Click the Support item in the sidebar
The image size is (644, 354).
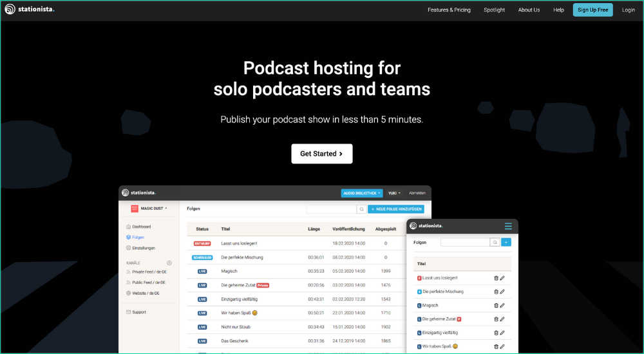pos(136,312)
